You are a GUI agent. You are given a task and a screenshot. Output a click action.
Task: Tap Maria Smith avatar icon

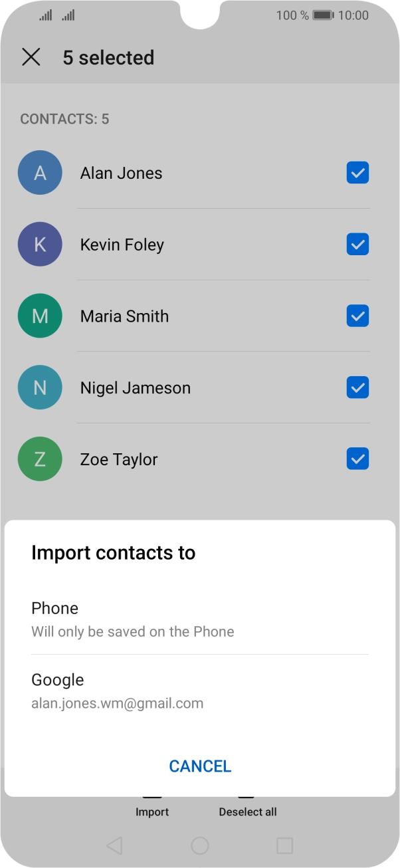[x=40, y=316]
